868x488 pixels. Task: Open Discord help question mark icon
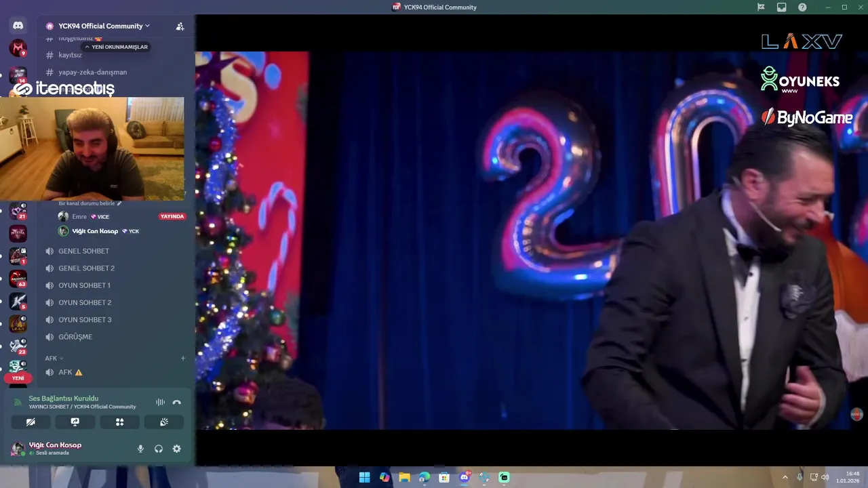tap(802, 7)
